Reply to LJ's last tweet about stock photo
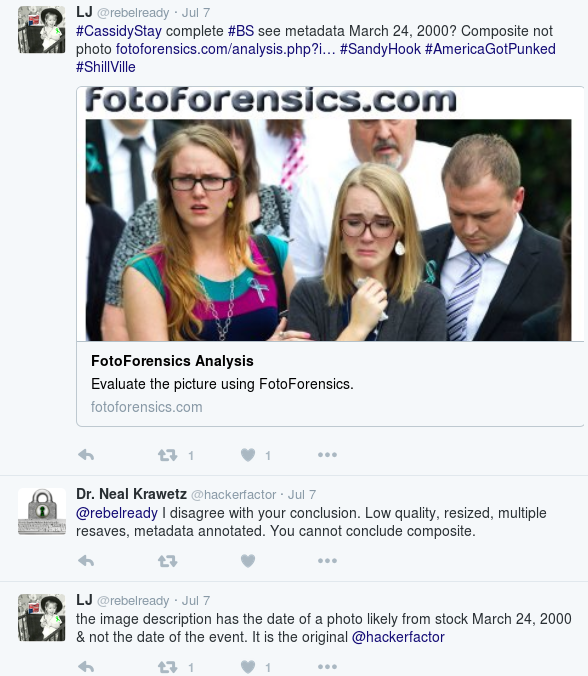Viewport: 588px width, 676px height. [x=86, y=667]
